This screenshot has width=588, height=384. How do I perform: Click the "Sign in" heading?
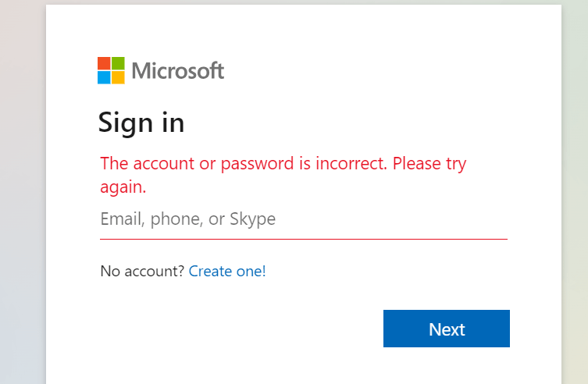click(141, 123)
